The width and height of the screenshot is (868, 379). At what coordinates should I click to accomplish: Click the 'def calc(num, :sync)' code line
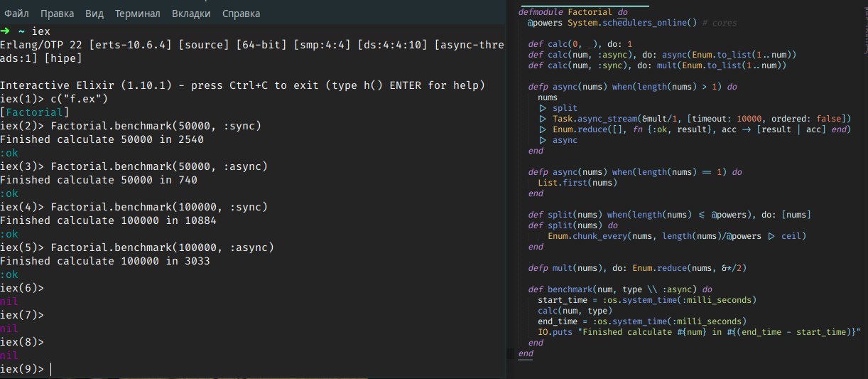656,65
